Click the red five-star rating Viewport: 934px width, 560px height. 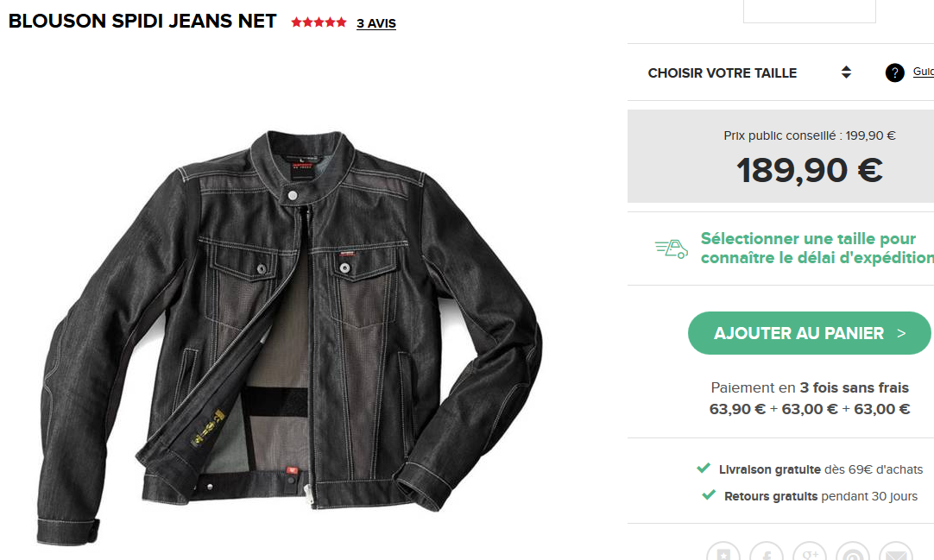point(319,22)
